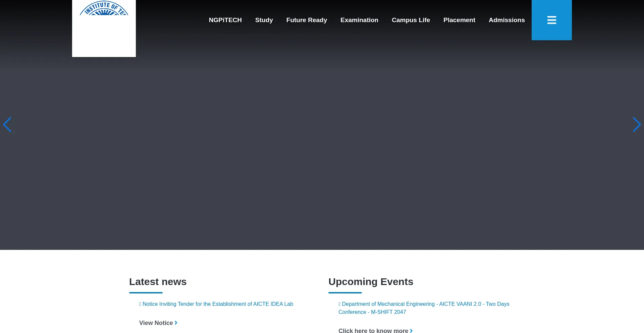Click the chevron after 'Click here to know more'

411,331
